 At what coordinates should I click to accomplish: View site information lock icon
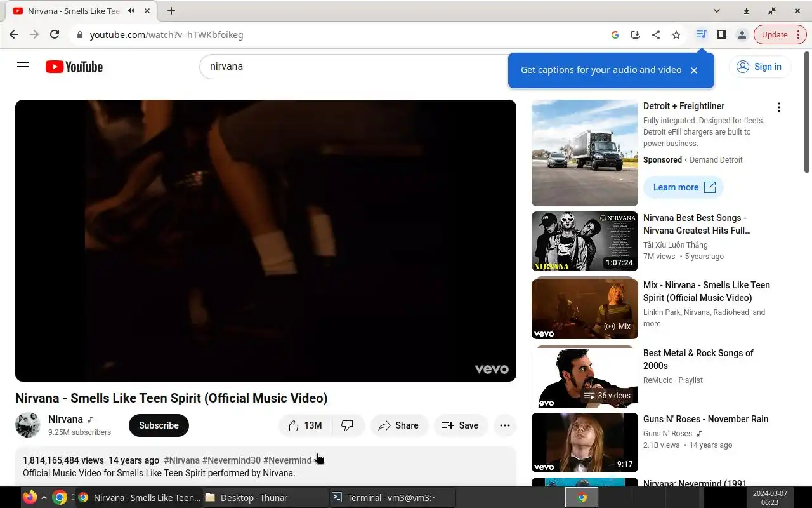[x=80, y=35]
